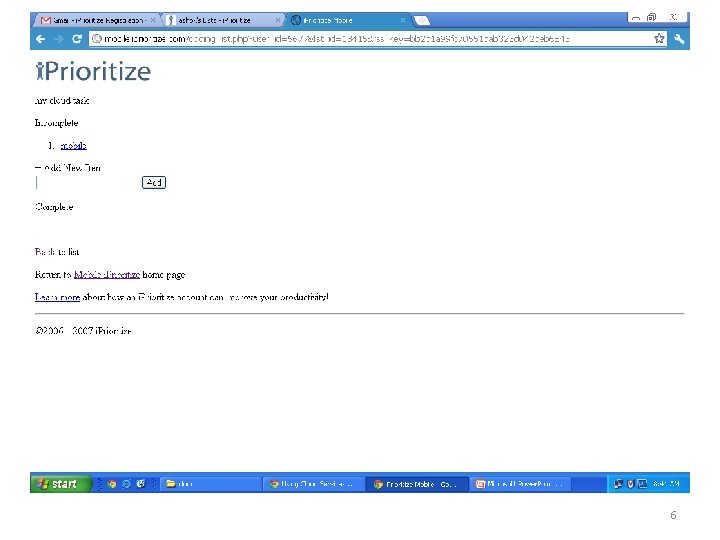Go back with the browser back arrow
Viewport: 720px width, 540px height.
coord(40,39)
